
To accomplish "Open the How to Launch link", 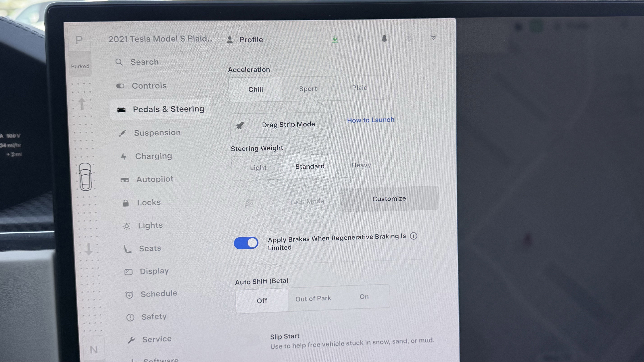I will point(370,120).
